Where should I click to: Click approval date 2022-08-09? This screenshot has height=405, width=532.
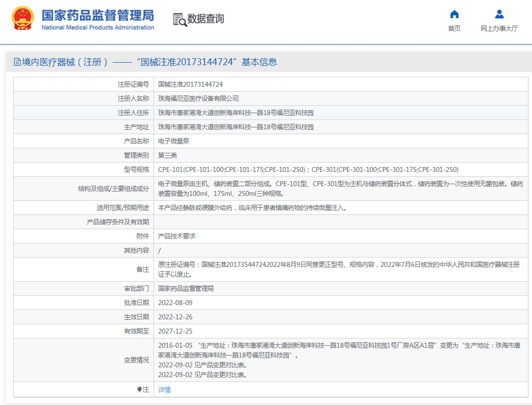click(175, 303)
